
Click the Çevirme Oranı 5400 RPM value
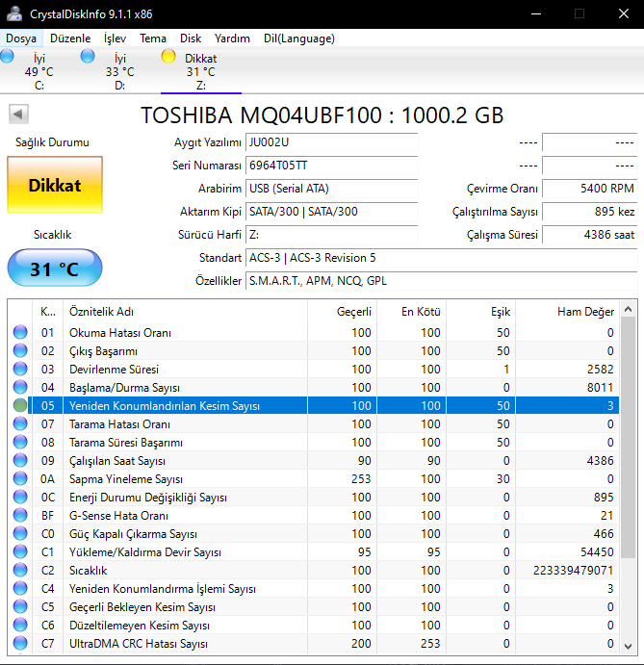pyautogui.click(x=590, y=189)
